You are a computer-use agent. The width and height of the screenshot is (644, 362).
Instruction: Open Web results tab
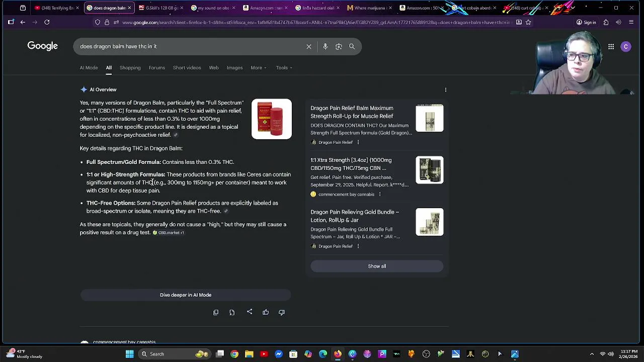coord(214,68)
